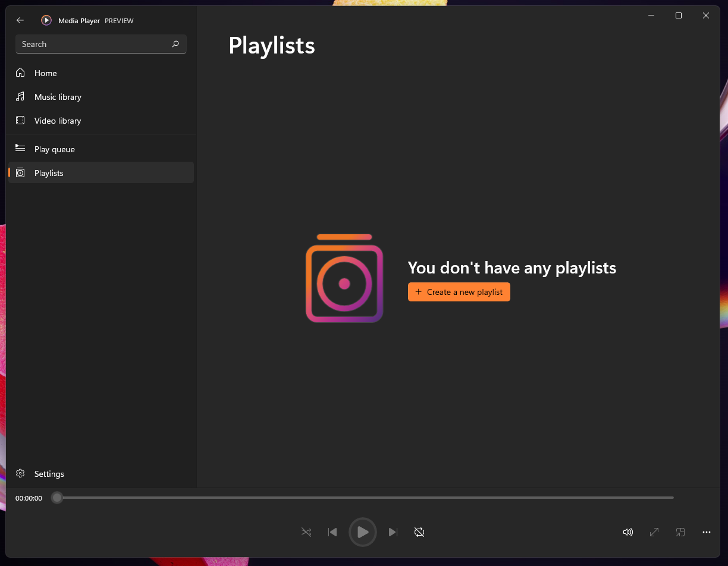The image size is (728, 566).
Task: Close the Media Player window
Action: pos(706,15)
